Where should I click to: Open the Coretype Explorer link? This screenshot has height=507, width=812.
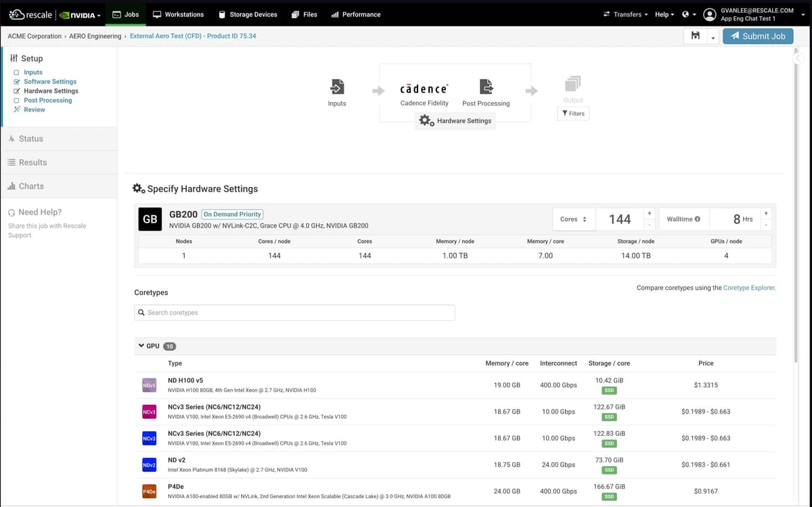click(x=749, y=288)
